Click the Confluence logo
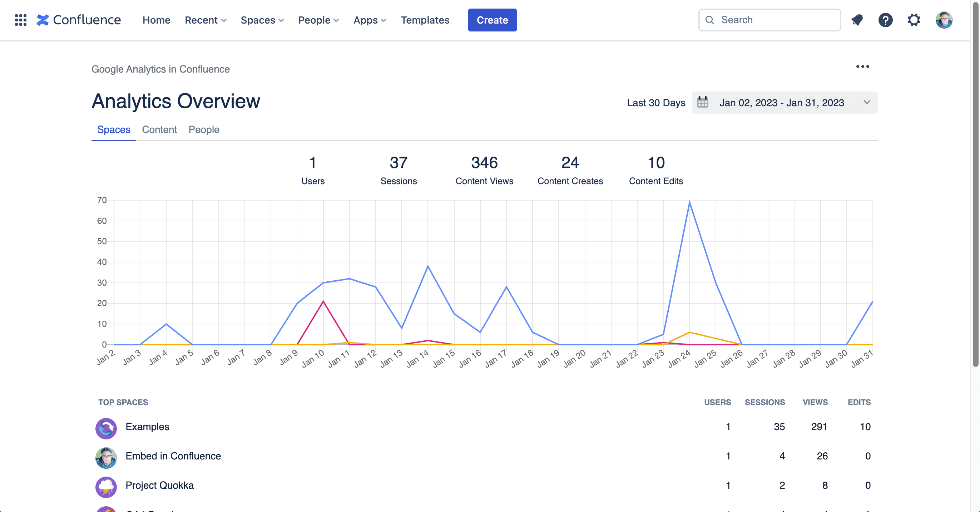 [x=79, y=20]
